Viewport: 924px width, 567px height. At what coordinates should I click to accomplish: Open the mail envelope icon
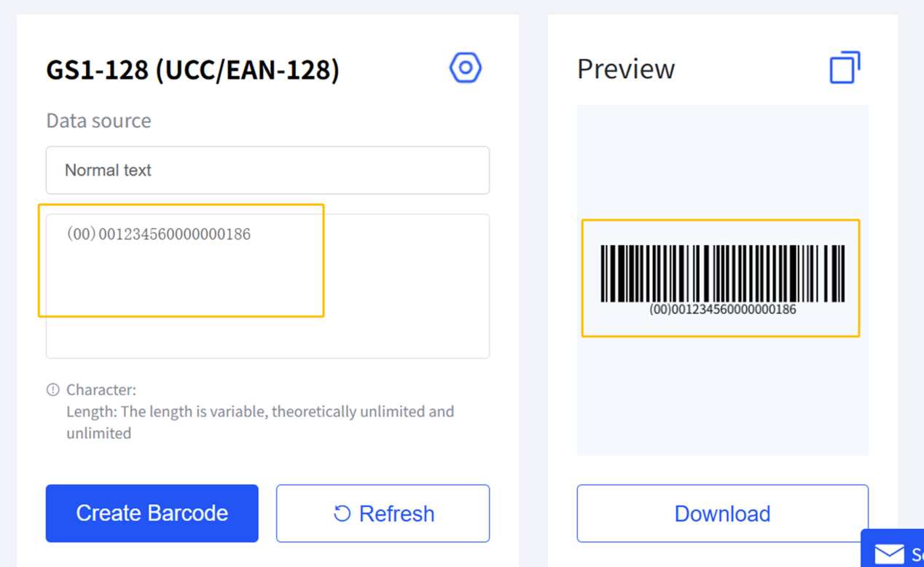889,553
